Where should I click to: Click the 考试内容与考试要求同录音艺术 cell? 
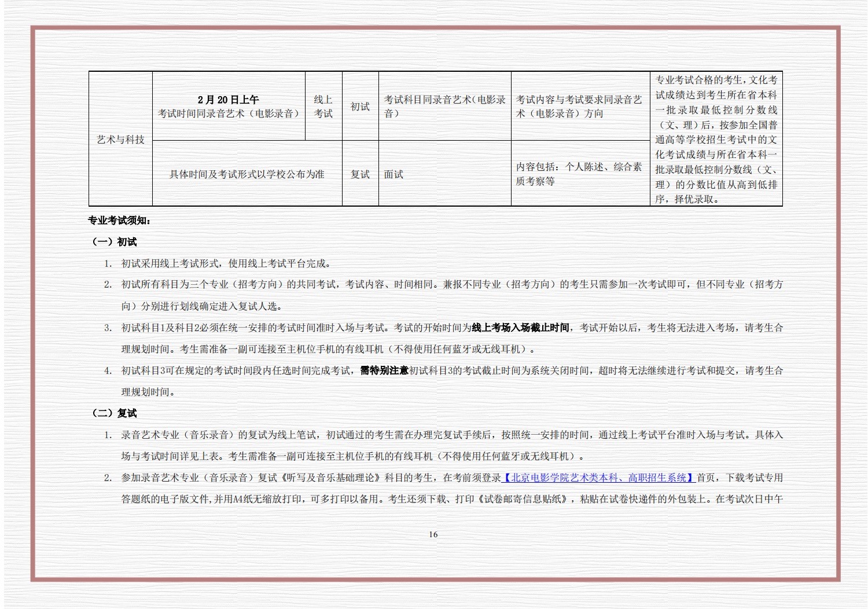[x=579, y=107]
